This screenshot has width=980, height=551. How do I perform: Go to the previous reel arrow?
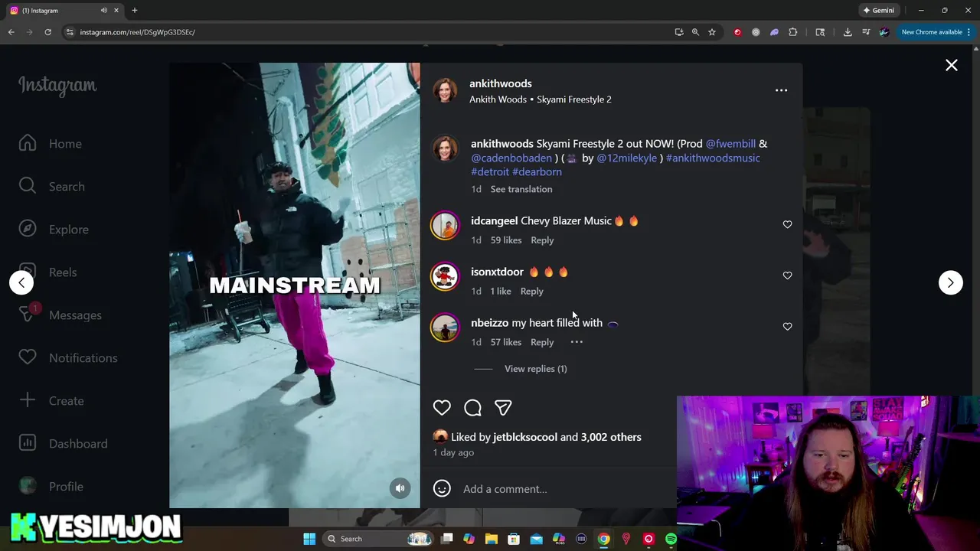tap(21, 282)
